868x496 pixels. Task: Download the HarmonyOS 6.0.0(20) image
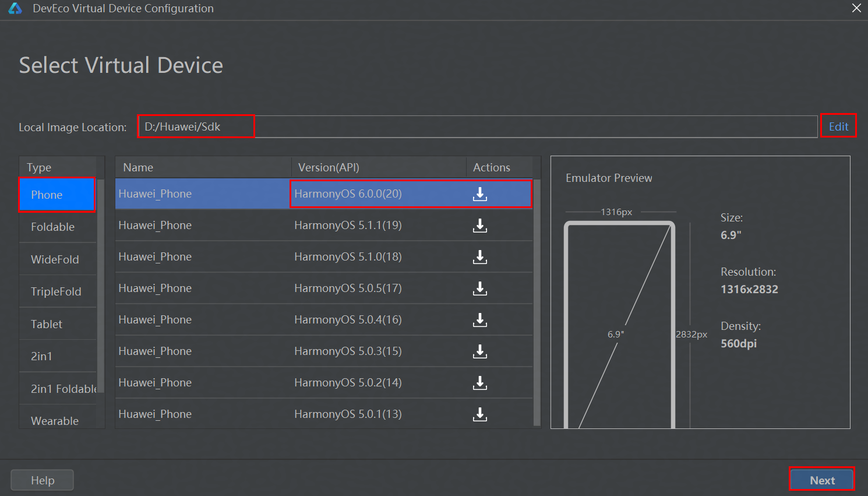(x=480, y=194)
